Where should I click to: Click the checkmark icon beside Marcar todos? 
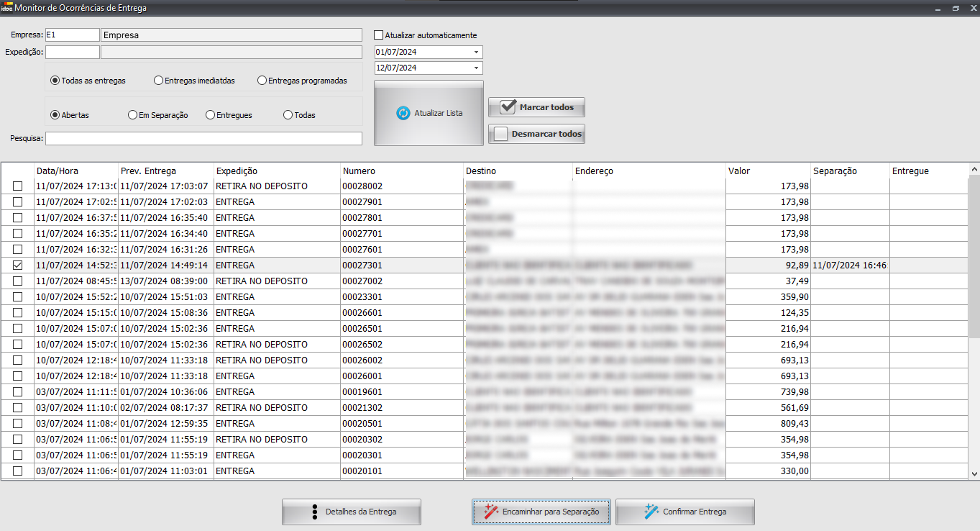[x=508, y=107]
